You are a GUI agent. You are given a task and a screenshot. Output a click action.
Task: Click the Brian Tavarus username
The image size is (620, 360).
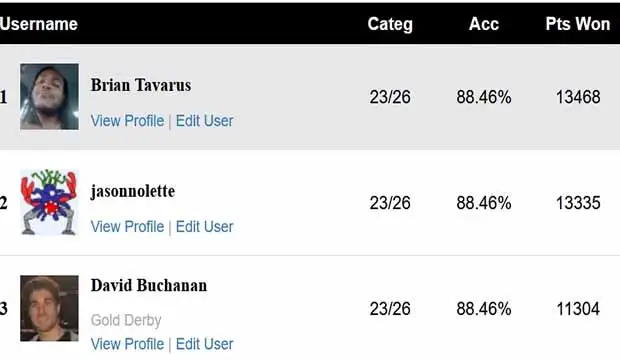coord(141,85)
